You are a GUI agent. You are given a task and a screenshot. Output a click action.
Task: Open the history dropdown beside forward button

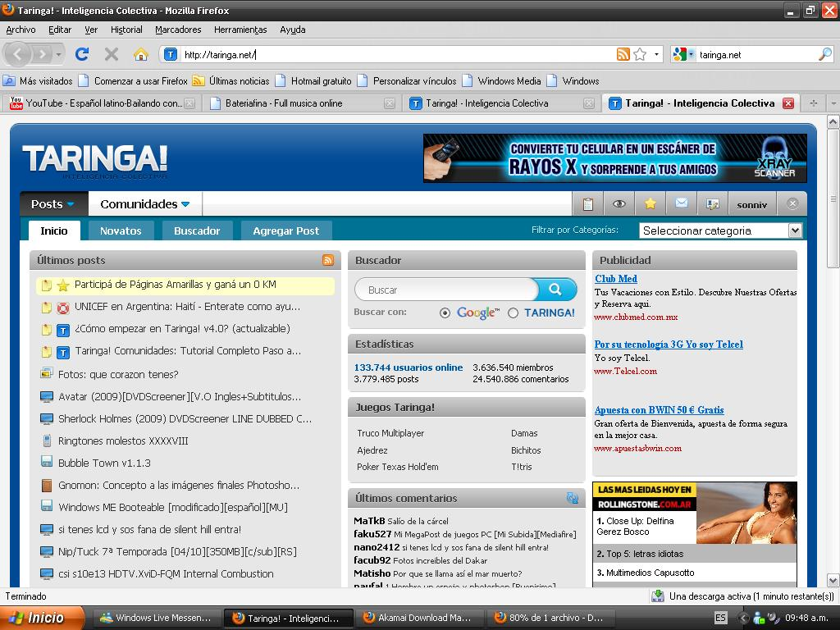(x=58, y=54)
